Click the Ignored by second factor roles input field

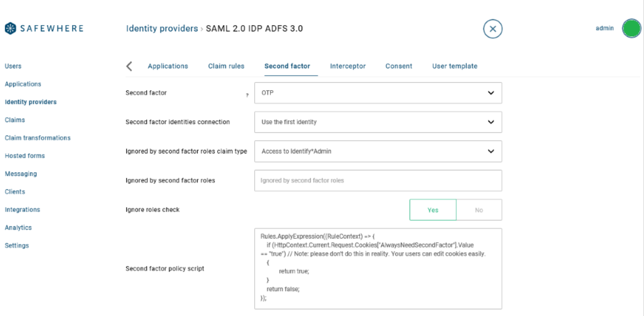pyautogui.click(x=378, y=180)
